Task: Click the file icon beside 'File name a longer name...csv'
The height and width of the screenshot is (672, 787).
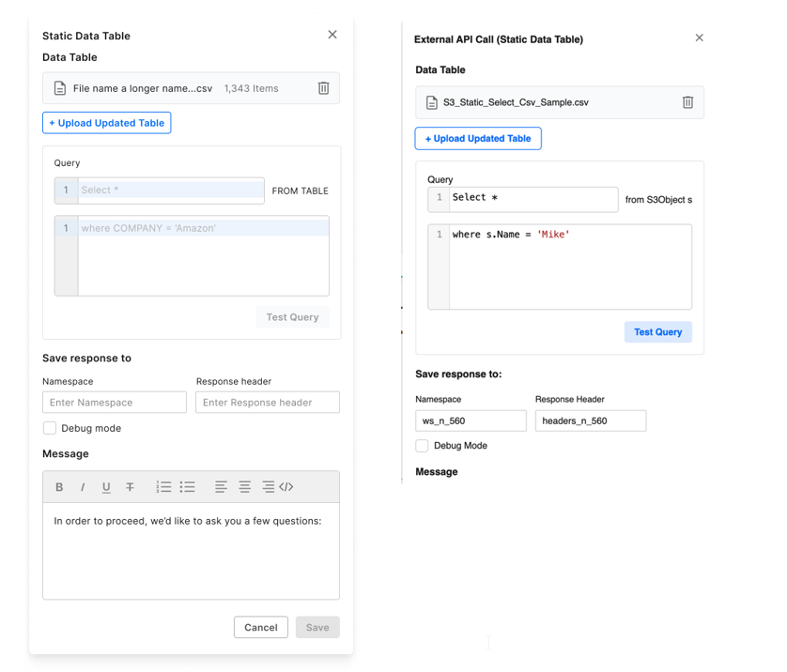Action: click(60, 88)
